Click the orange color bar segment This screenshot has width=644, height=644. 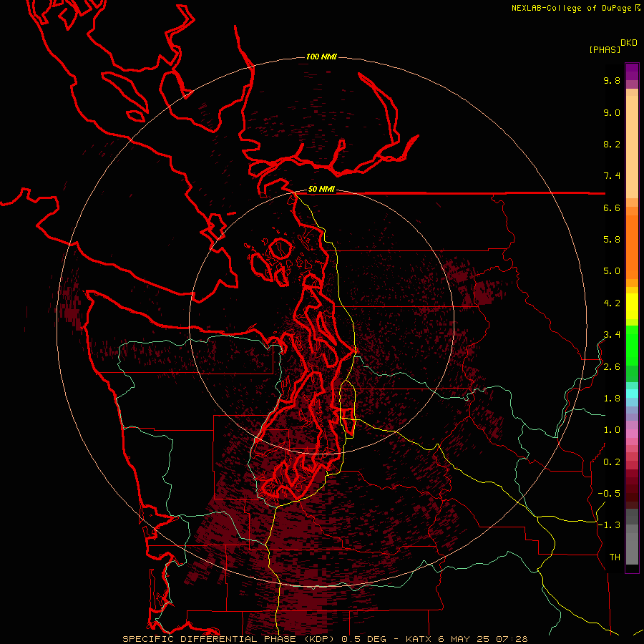coord(632,246)
